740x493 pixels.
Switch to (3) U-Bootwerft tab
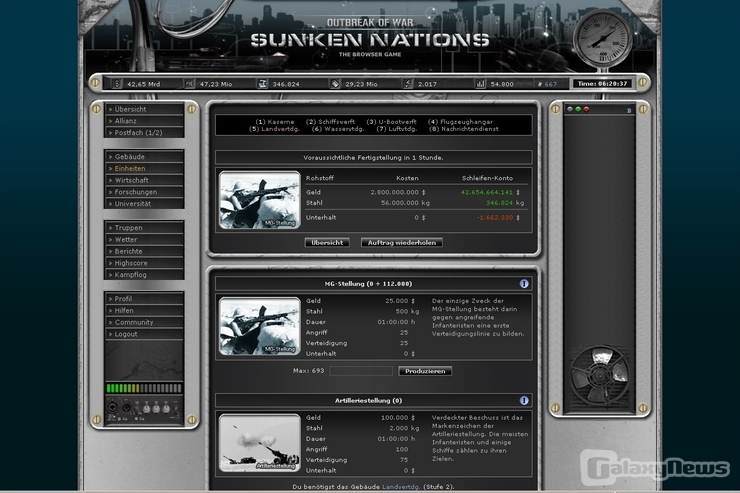(392, 122)
